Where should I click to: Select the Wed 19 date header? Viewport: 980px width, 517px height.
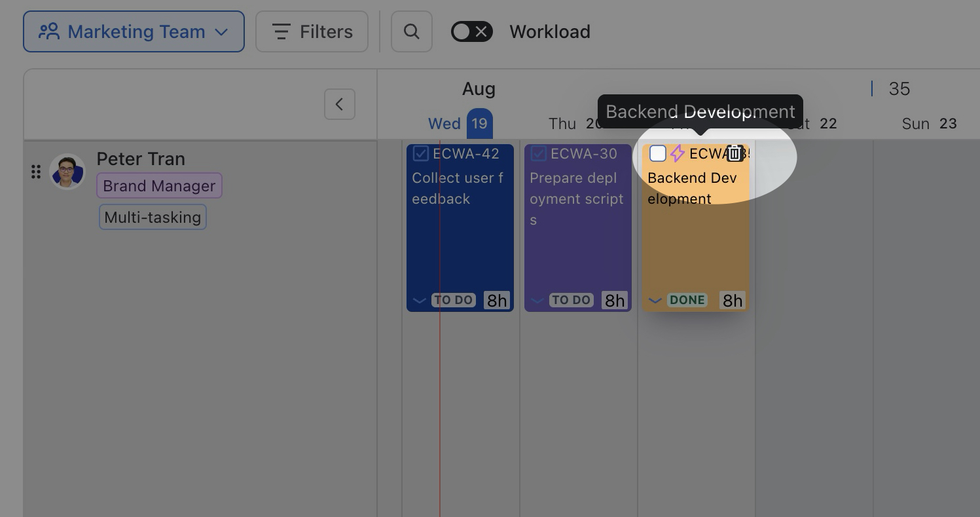pos(460,123)
